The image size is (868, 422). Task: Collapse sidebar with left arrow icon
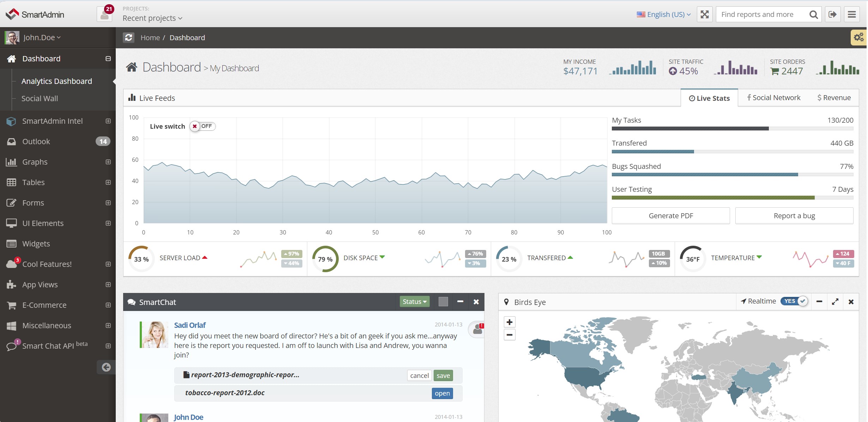coord(106,367)
